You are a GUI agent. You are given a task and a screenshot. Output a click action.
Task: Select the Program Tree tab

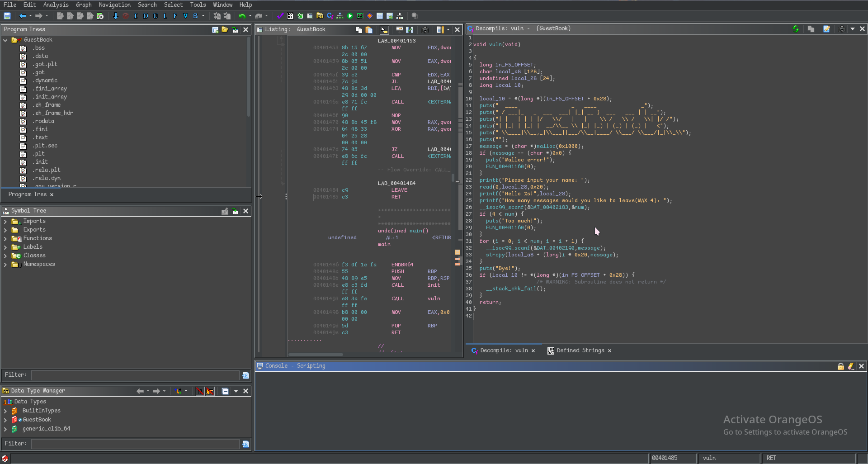[x=27, y=194]
